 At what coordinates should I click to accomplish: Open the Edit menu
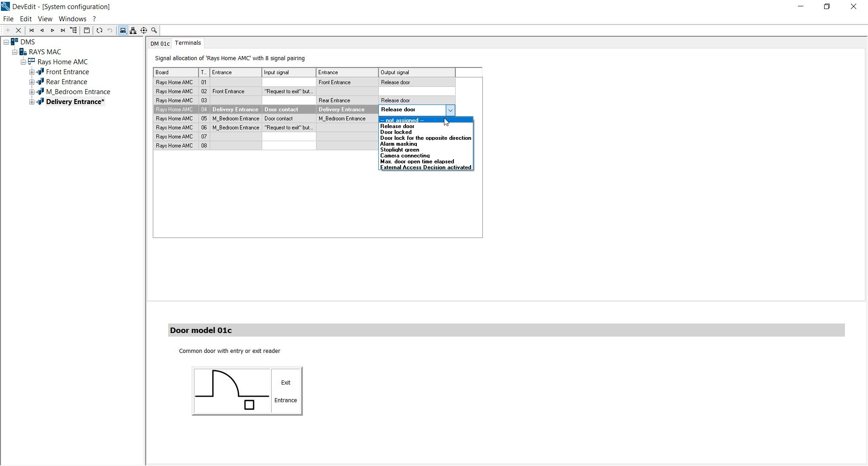coord(26,19)
